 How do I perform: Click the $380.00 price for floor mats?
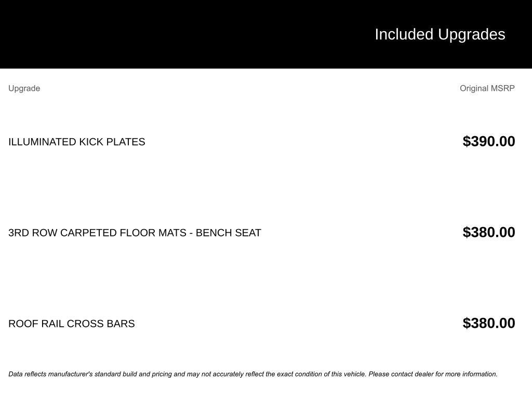(488, 232)
